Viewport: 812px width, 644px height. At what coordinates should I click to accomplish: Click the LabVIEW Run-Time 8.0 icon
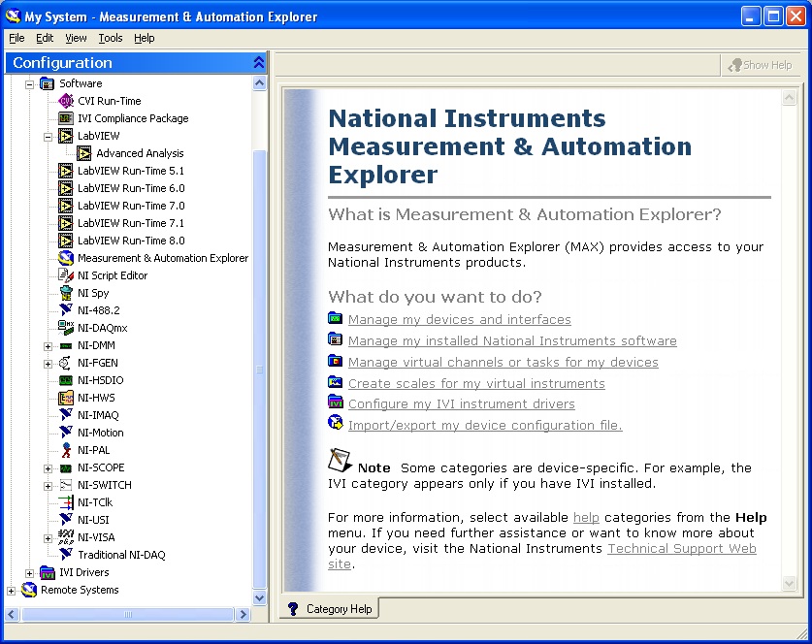point(66,241)
